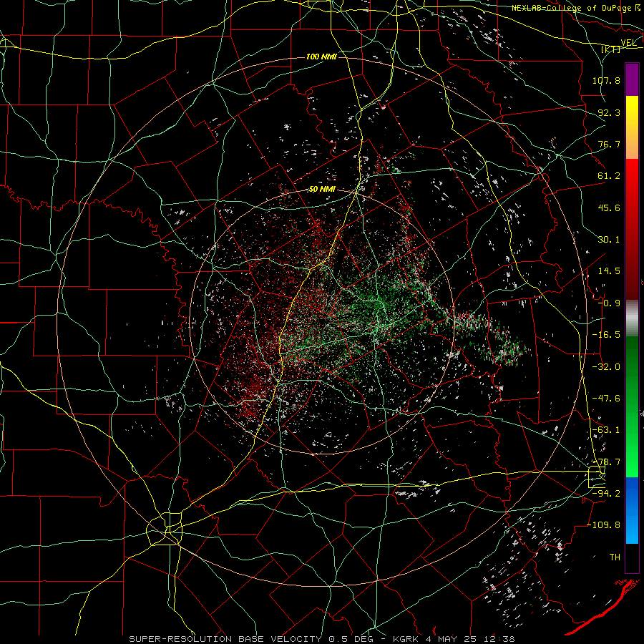644x644 pixels.
Task: Click the 14.5 scale label
Action: (609, 271)
